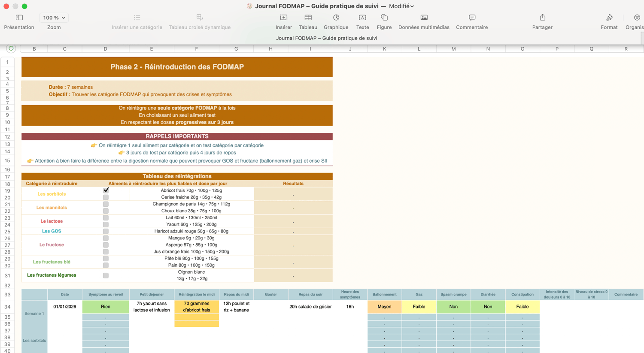Click the Le lactose category cell
This screenshot has width=644, height=353.
[x=52, y=221]
